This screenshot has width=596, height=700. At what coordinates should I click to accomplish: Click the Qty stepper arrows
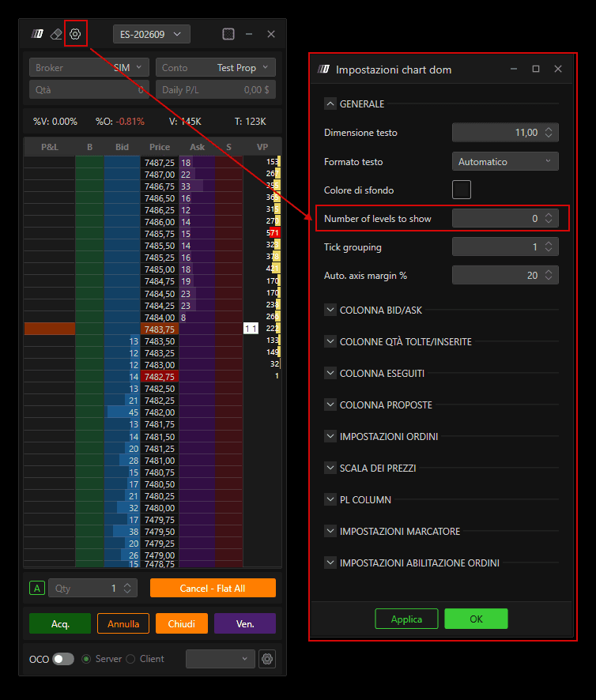tap(127, 589)
